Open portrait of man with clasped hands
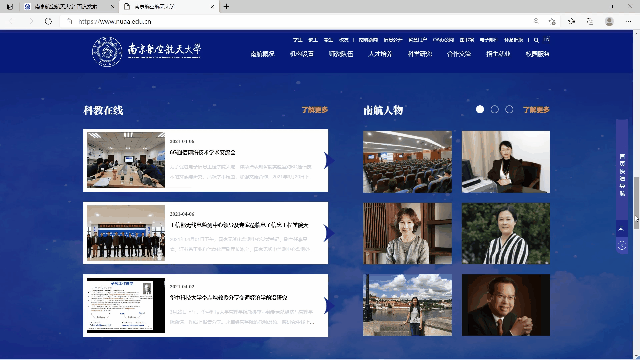 [506, 305]
